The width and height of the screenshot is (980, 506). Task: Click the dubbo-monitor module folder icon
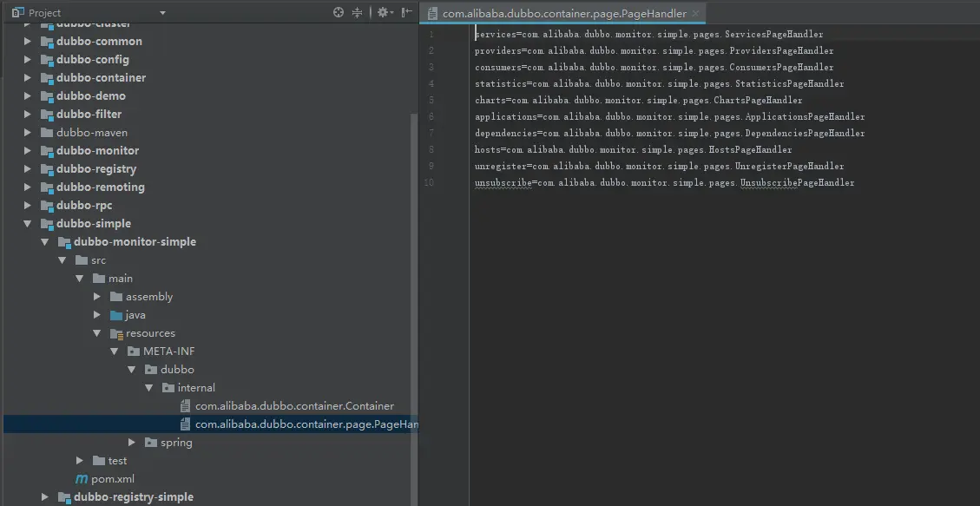click(x=47, y=150)
